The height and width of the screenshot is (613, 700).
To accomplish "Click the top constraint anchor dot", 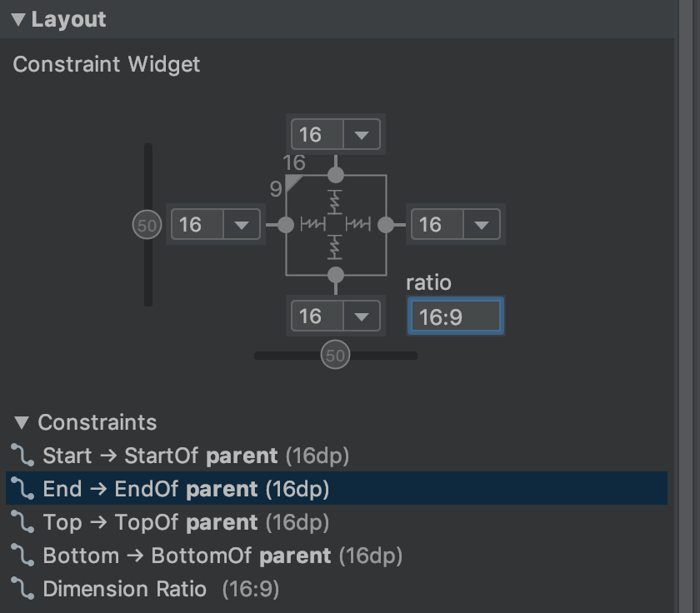I will point(336,175).
